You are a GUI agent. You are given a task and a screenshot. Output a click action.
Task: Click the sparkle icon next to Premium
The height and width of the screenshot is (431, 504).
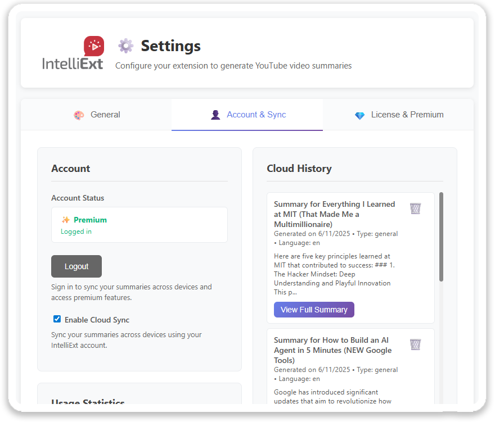coord(66,220)
